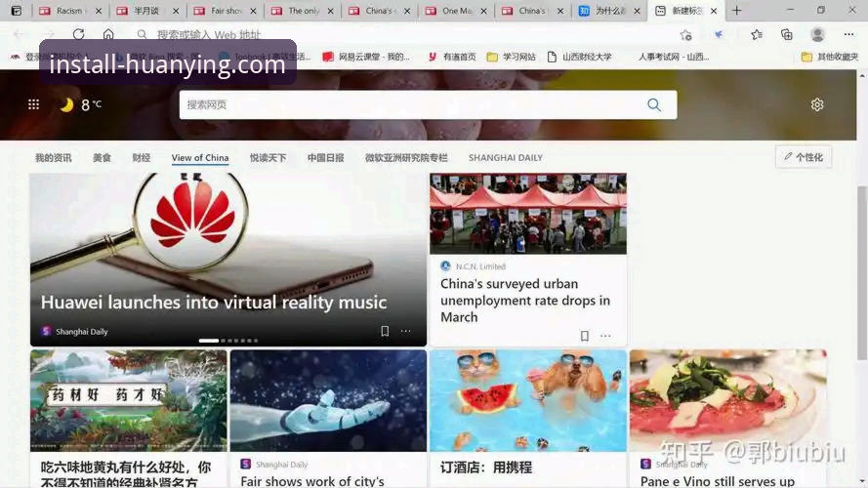Bookmark the China unemployment rate article
Screen dimensions: 868x488
coord(585,336)
